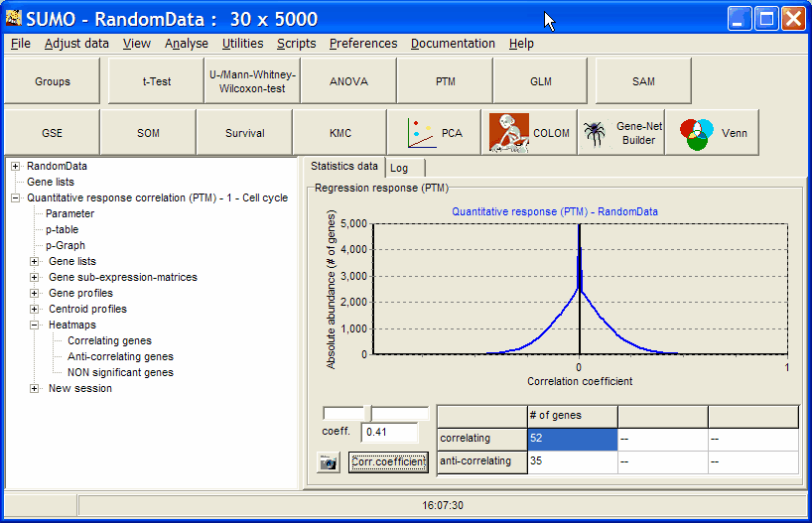Click the Corr.coefficient button
Screen dimensions: 812x523
pos(388,461)
